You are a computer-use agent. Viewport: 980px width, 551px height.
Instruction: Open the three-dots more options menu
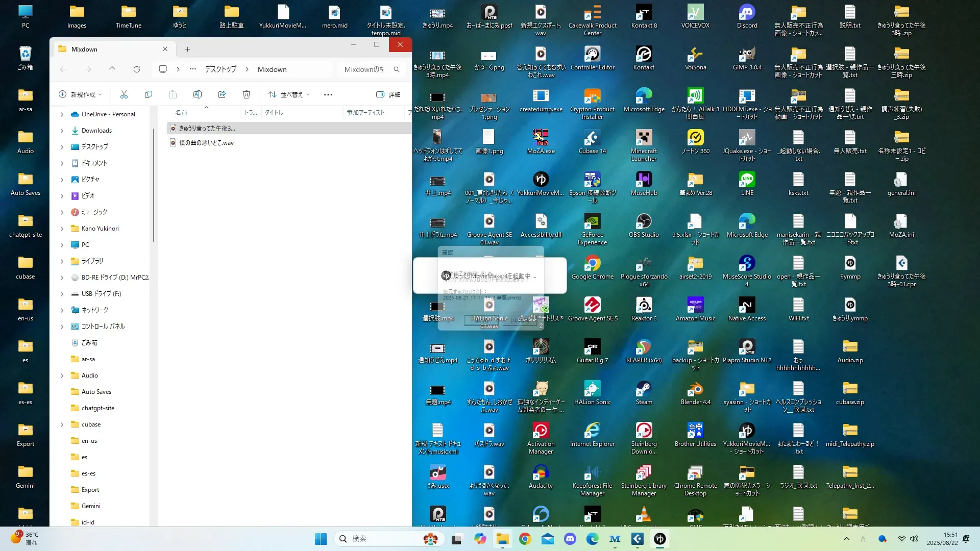pos(328,94)
